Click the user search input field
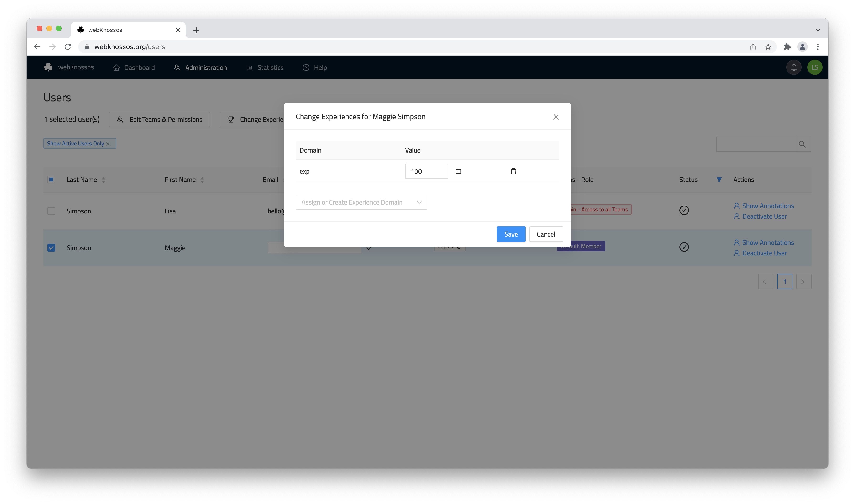The width and height of the screenshot is (855, 504). coord(756,144)
